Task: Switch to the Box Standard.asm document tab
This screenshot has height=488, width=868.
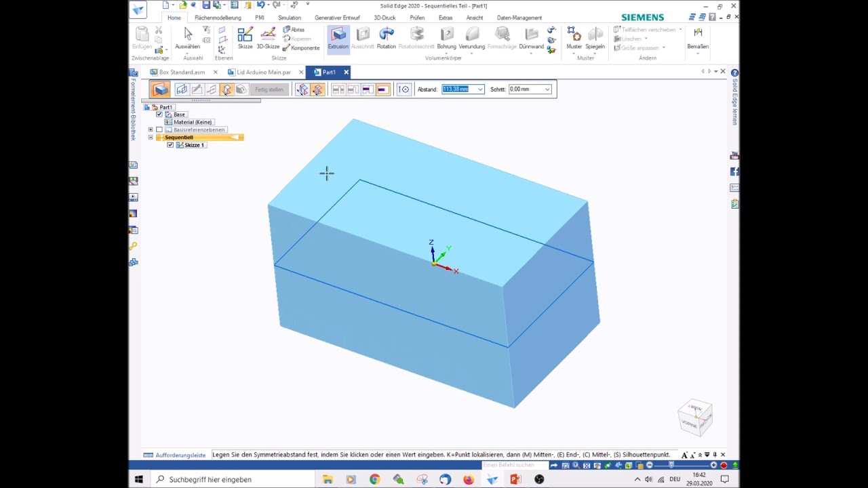Action: click(182, 72)
